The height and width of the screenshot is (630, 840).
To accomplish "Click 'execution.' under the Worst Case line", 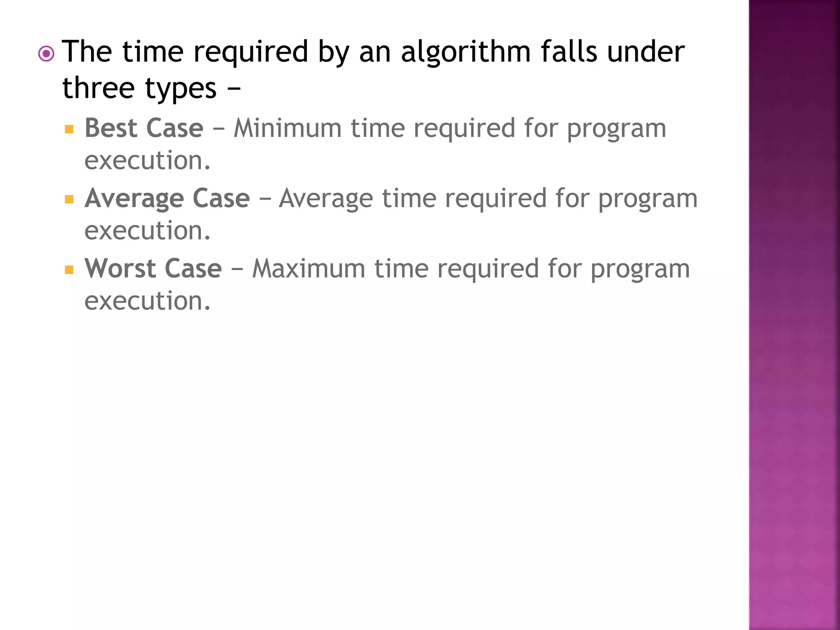I will 148,301.
